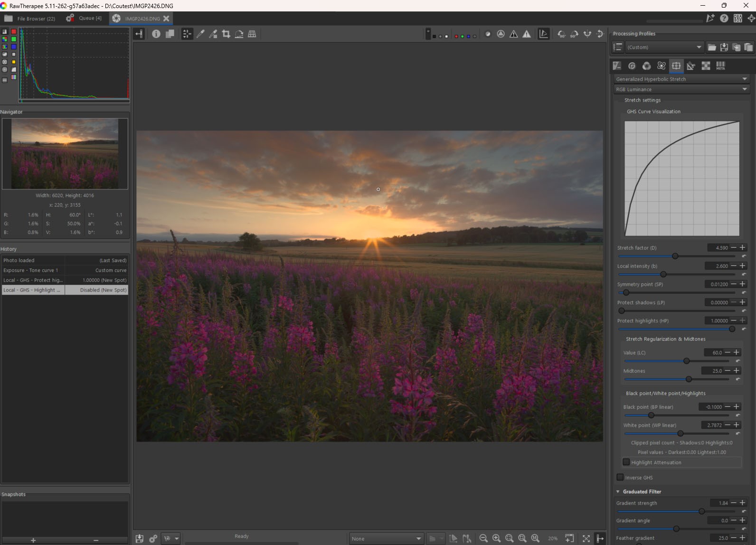
Task: Enable the Highlight Attenuation checkbox
Action: coord(626,462)
